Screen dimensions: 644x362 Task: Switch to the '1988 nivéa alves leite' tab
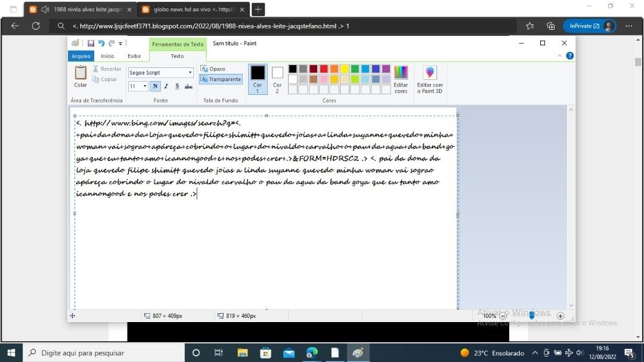coord(80,9)
